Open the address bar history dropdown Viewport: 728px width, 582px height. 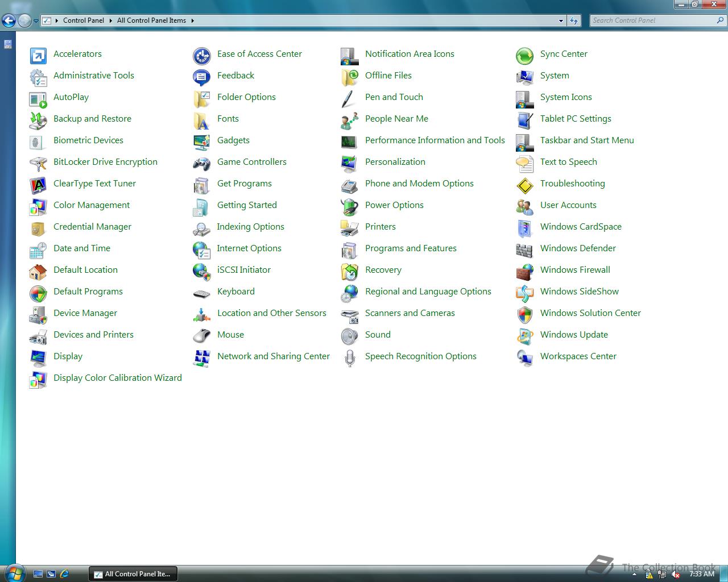[561, 20]
